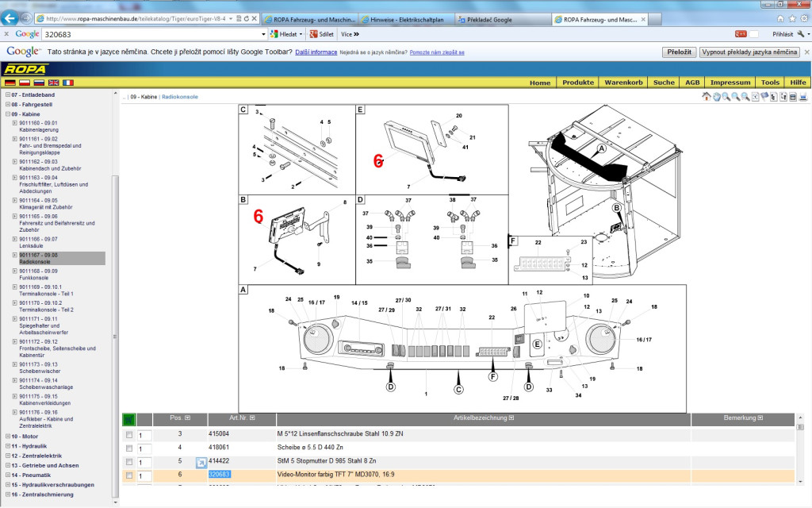Viewport: 812px width, 508px height.
Task: Refresh the page in address bar
Action: (x=247, y=19)
